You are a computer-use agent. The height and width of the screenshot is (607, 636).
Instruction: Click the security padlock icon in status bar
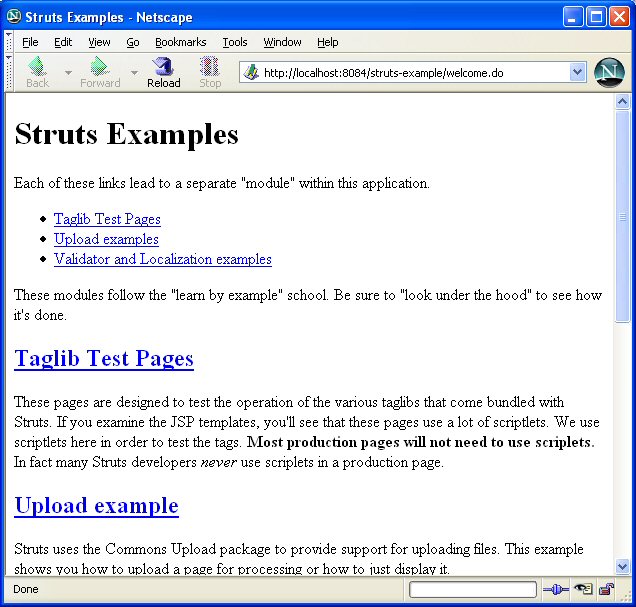tap(606, 589)
